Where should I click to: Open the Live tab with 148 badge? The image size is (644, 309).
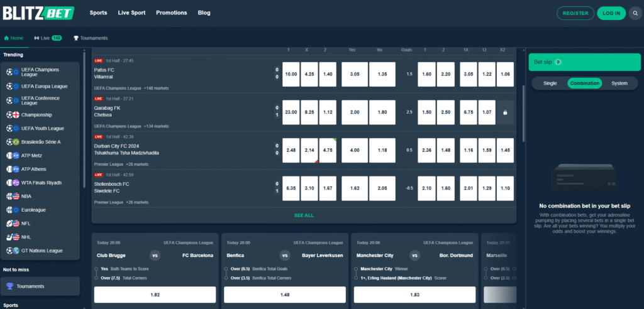click(x=48, y=38)
